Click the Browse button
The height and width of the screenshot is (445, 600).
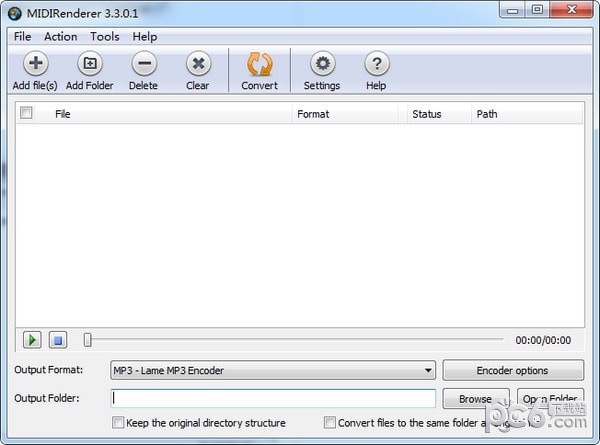pyautogui.click(x=476, y=399)
